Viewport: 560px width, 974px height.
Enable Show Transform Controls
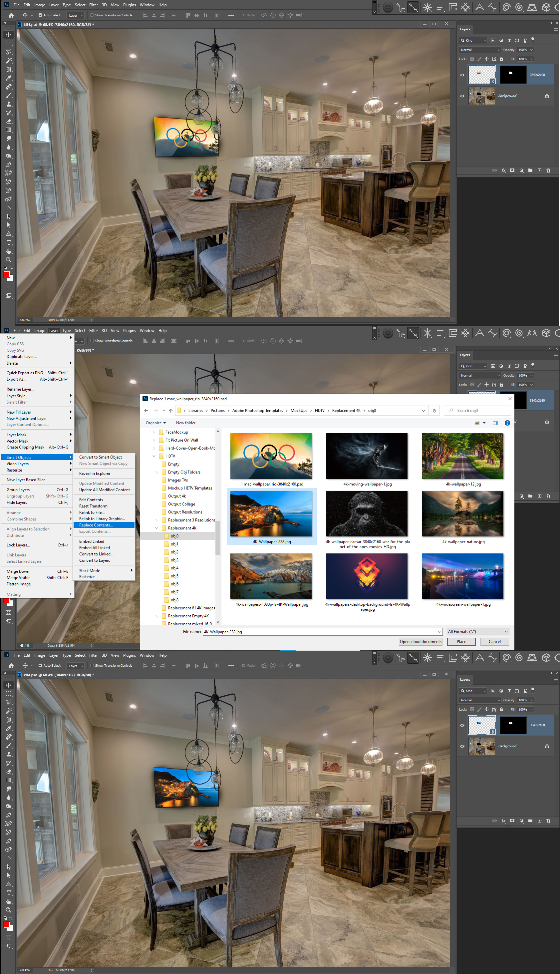[92, 15]
